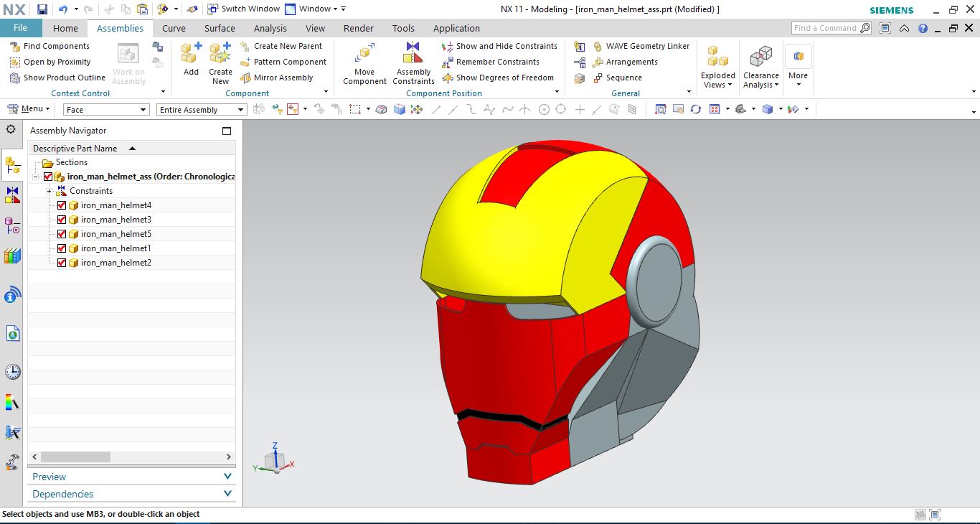This screenshot has width=980, height=524.
Task: Switch to the Curve tab
Action: [x=174, y=28]
